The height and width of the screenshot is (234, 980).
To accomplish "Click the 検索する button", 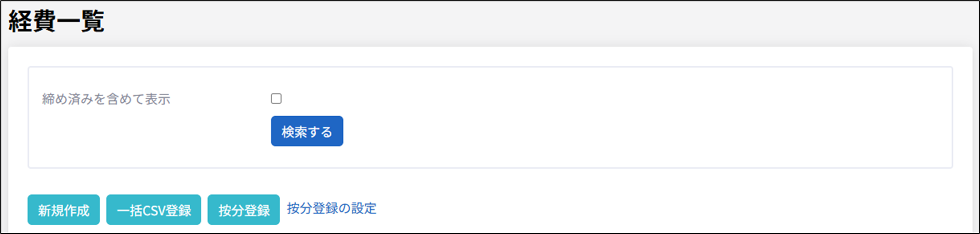I will 307,131.
